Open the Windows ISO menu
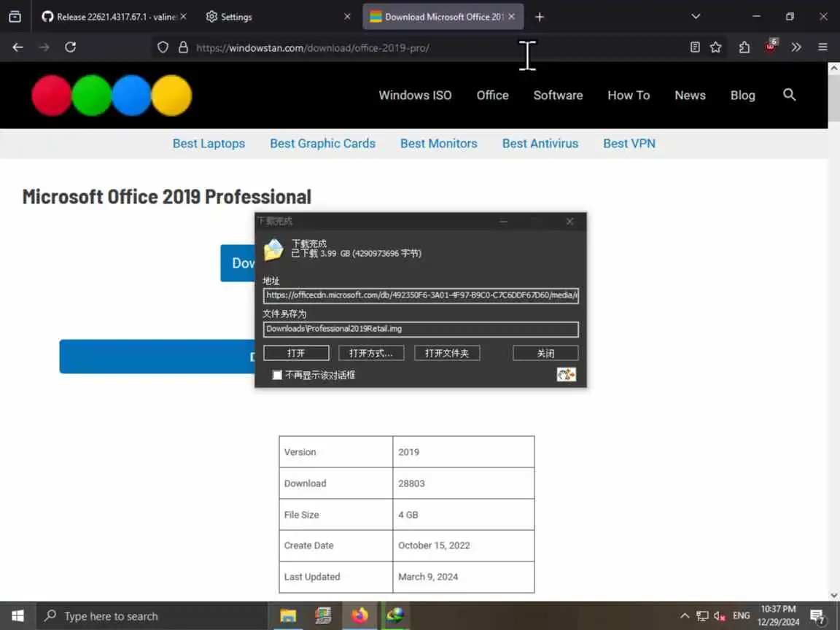The image size is (840, 630). coord(415,96)
